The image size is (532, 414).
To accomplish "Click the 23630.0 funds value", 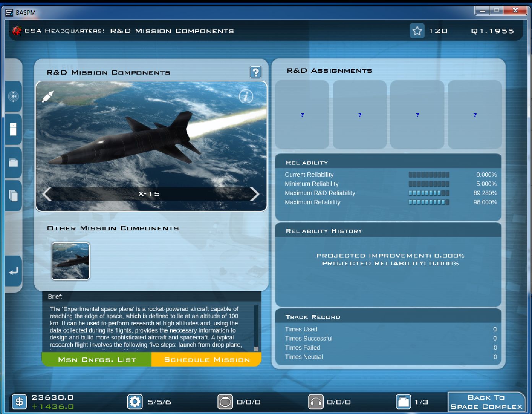I will [52, 398].
